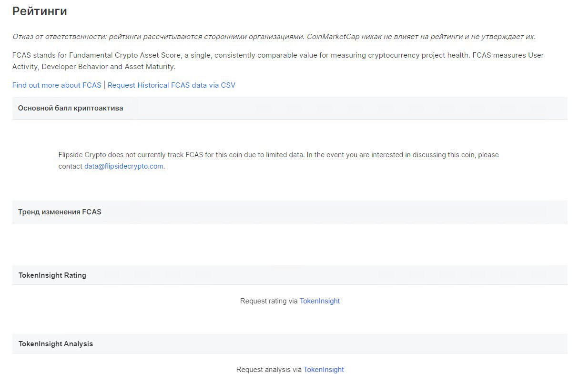Click the 'Flipside Crypto does not currently track' message
The image size is (579, 392).
(279, 161)
